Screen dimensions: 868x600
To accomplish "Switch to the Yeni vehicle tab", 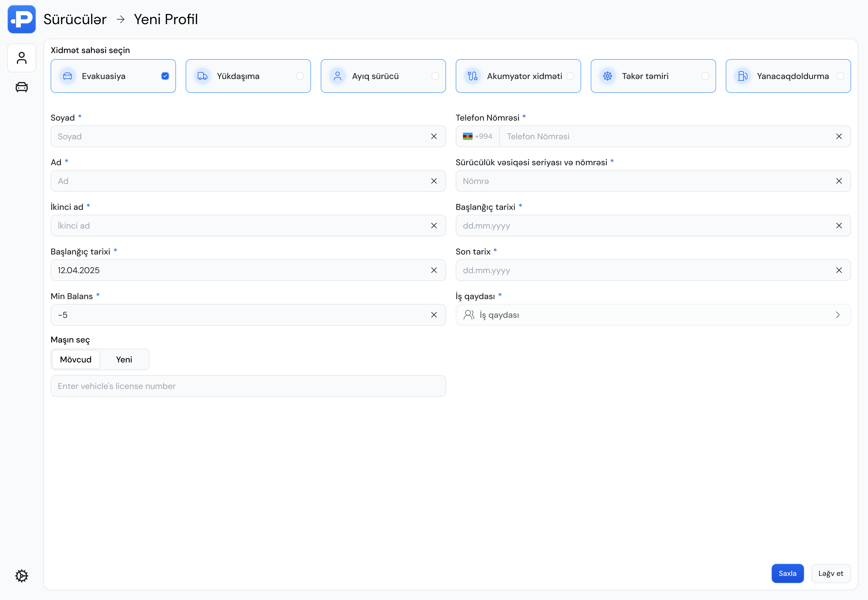I will click(x=124, y=359).
